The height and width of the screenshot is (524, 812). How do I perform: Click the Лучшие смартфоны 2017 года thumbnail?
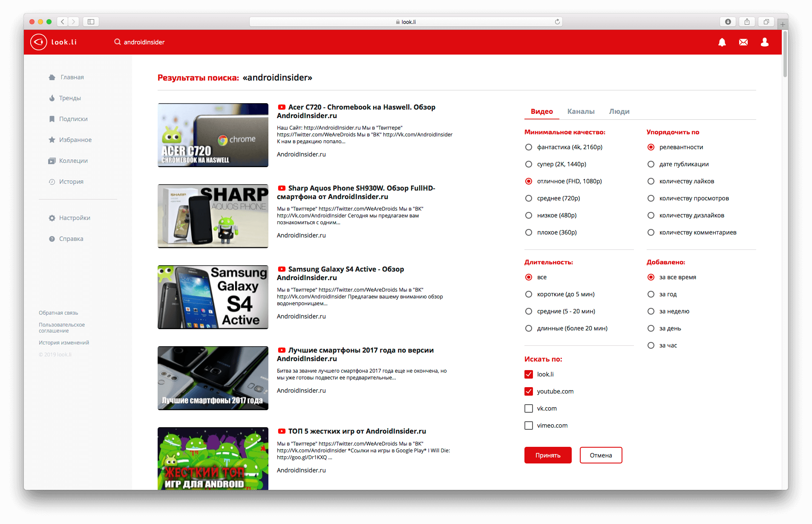(213, 378)
